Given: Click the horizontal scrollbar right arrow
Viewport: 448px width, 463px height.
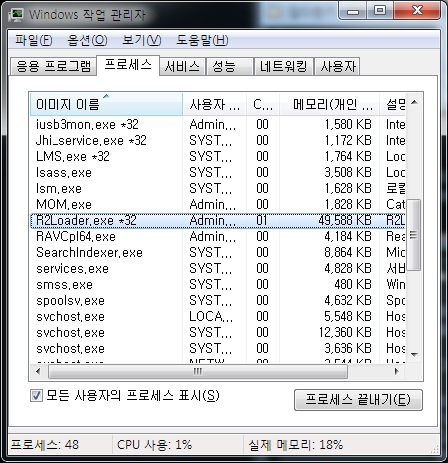Looking at the screenshot, I should [397, 371].
